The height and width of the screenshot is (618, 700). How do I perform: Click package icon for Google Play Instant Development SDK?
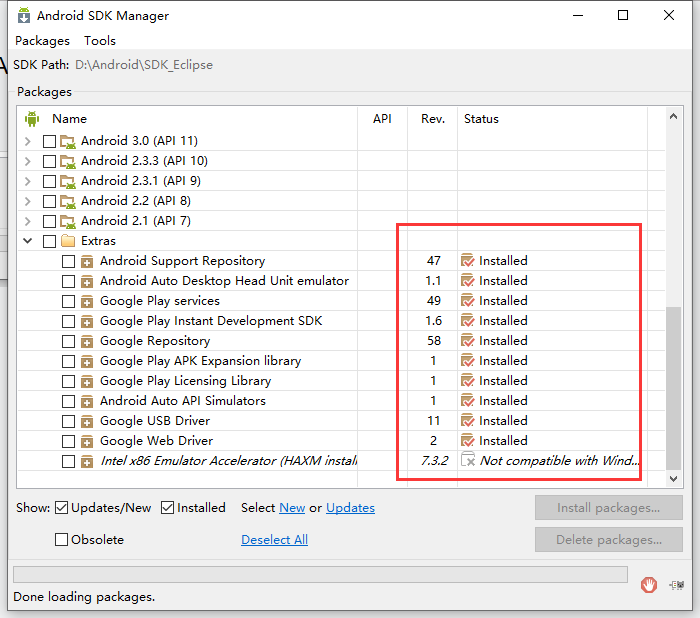click(x=87, y=322)
